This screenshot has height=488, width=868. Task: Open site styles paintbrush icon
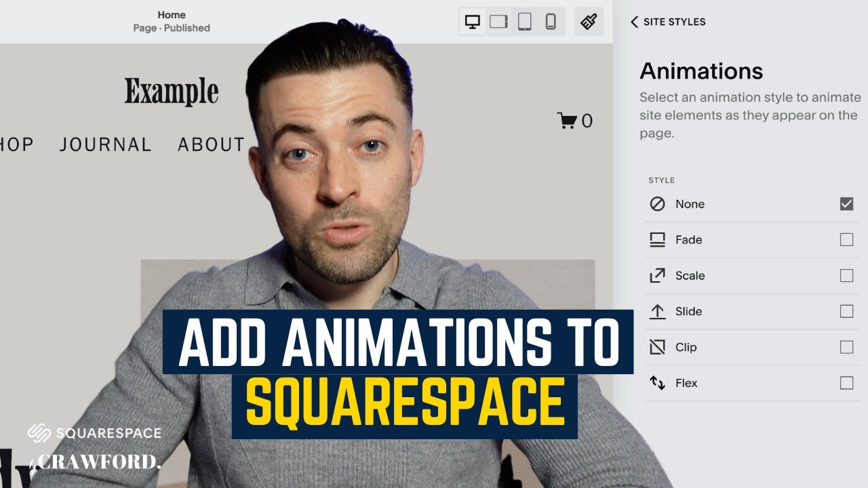589,22
